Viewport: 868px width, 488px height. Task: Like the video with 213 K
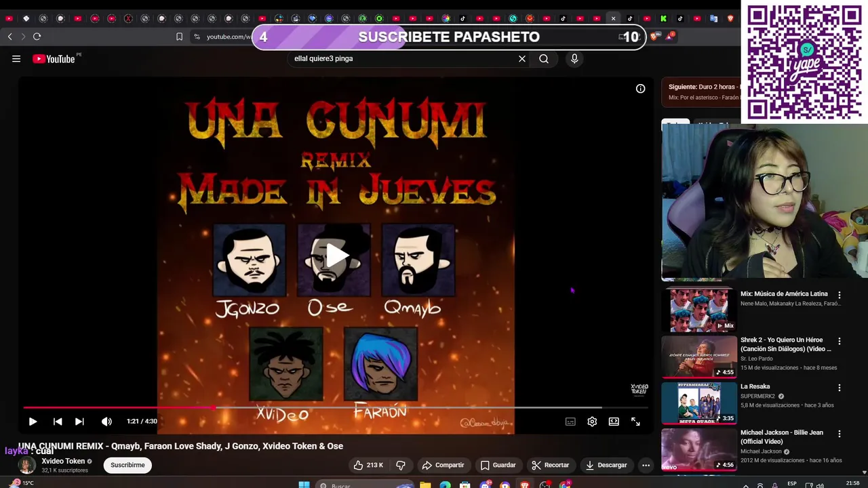coord(368,465)
